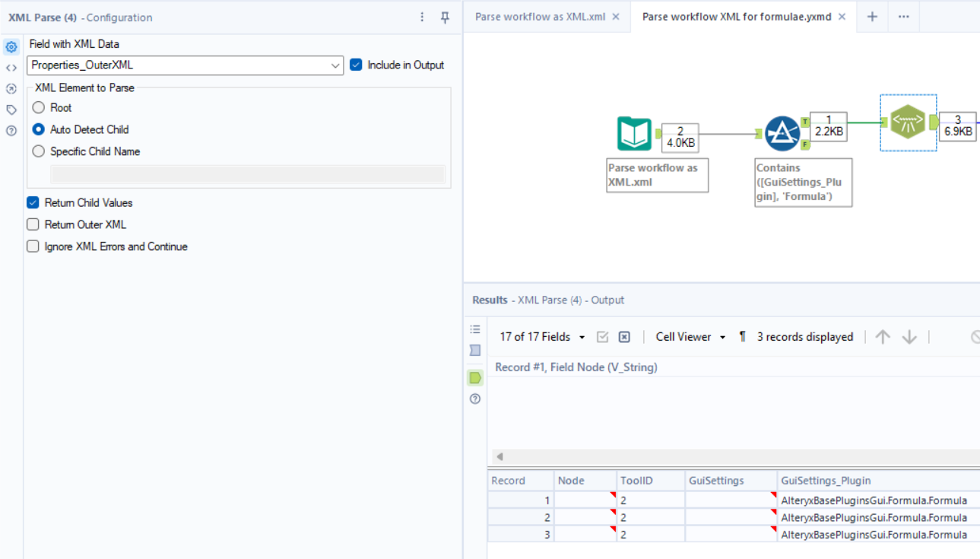Select the Root radio button
Image resolution: width=980 pixels, height=559 pixels.
tap(38, 107)
